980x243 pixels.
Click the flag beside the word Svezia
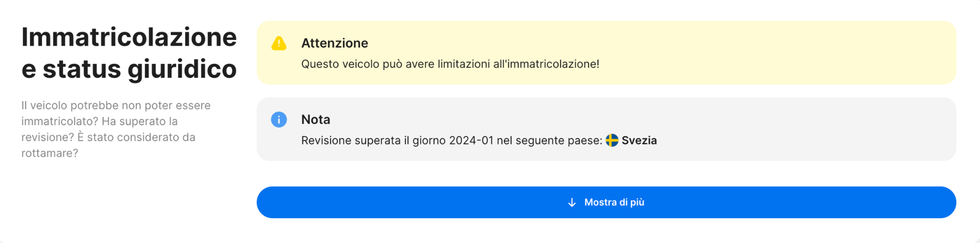[612, 141]
